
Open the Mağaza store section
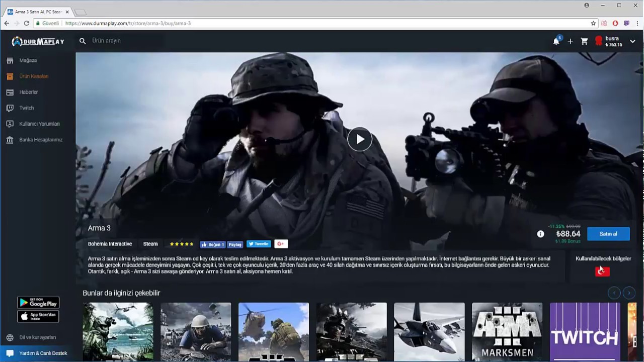point(28,60)
